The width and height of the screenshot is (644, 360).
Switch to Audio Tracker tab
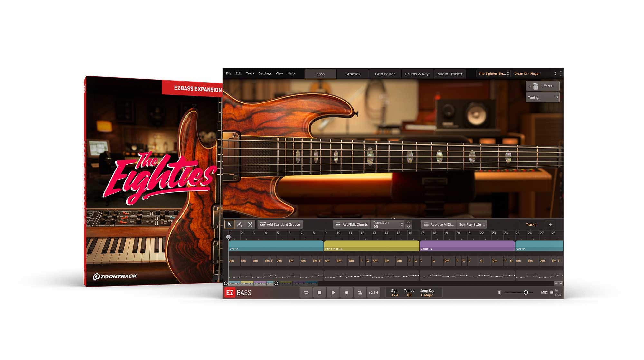pos(450,74)
